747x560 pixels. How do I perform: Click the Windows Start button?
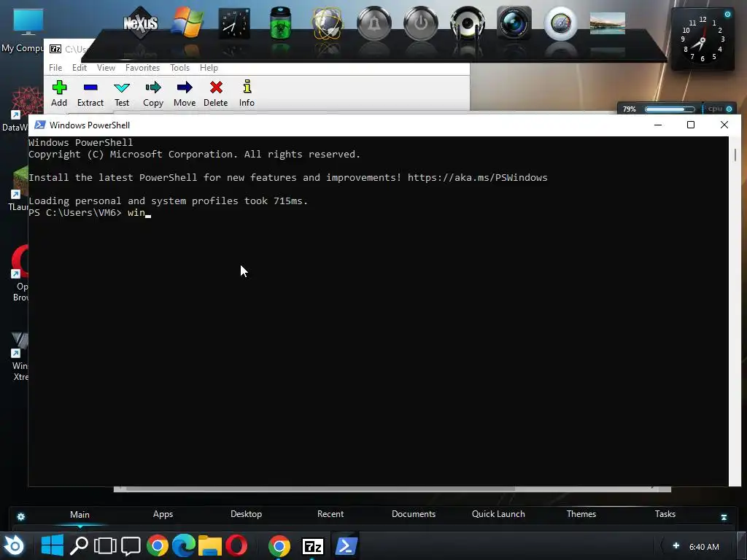click(x=52, y=545)
